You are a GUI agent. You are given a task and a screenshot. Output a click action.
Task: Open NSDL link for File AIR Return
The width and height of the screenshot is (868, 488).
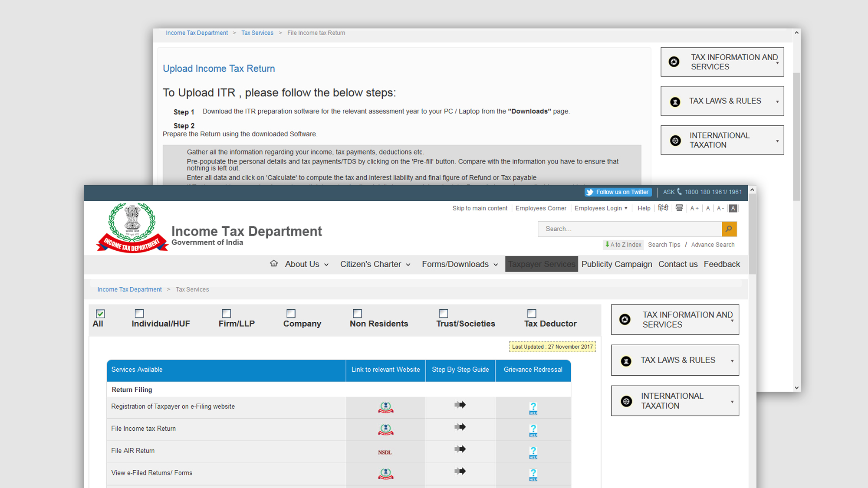point(385,452)
